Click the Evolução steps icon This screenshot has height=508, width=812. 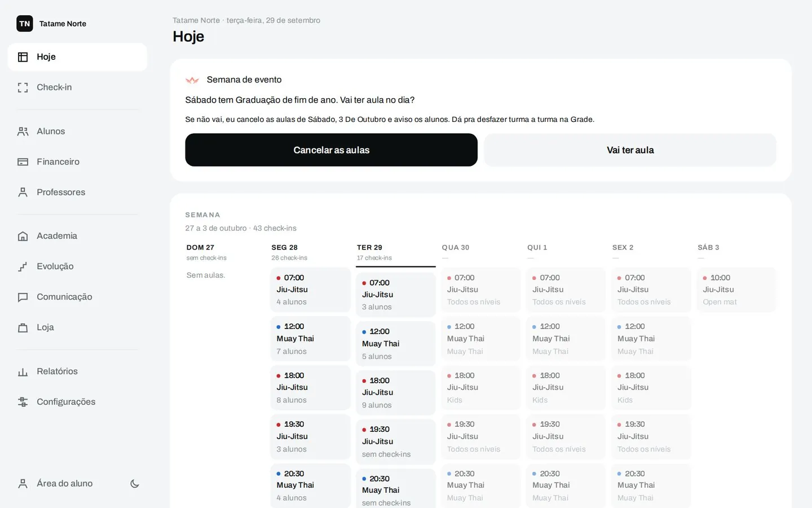pyautogui.click(x=23, y=266)
